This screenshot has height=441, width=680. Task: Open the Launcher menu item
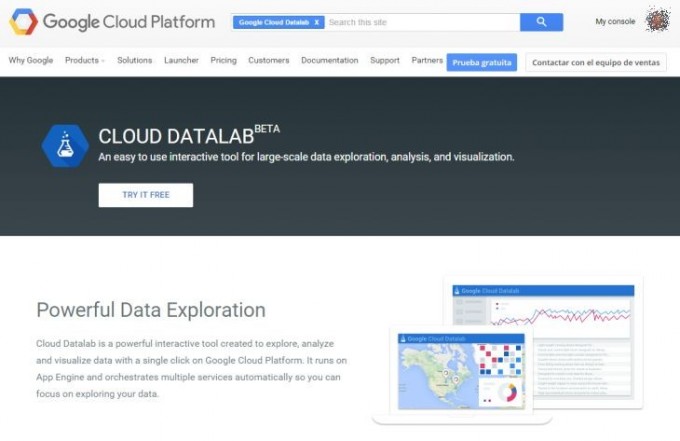point(181,60)
